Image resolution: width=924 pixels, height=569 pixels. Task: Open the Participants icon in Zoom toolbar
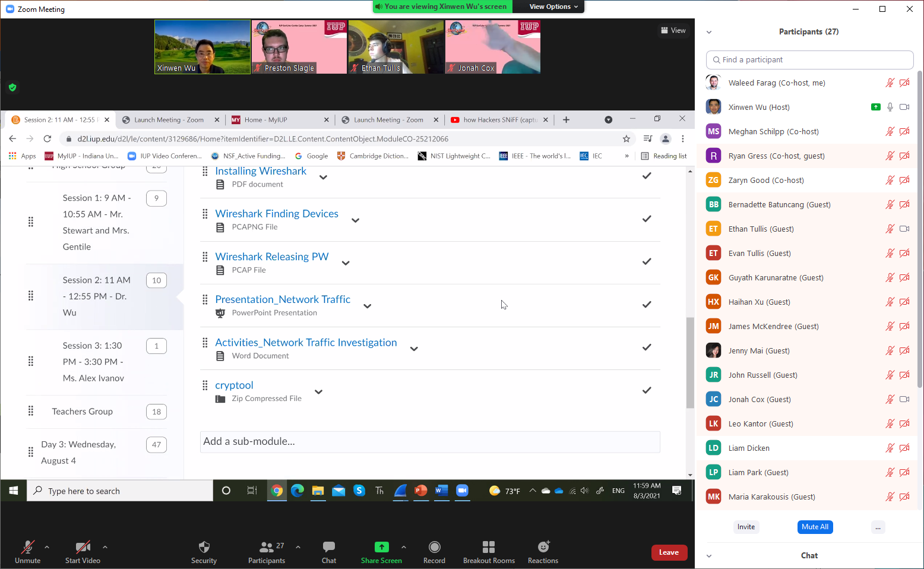pos(267,547)
